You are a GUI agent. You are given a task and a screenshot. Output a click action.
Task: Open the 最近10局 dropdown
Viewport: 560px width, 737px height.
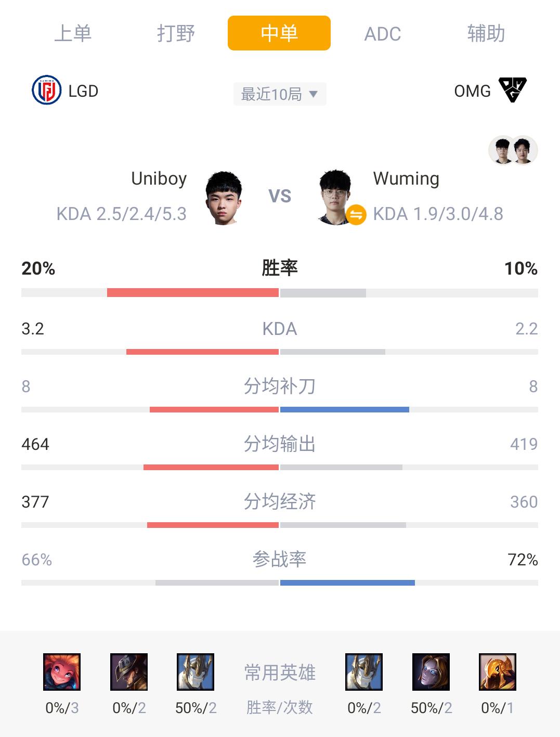coord(280,94)
